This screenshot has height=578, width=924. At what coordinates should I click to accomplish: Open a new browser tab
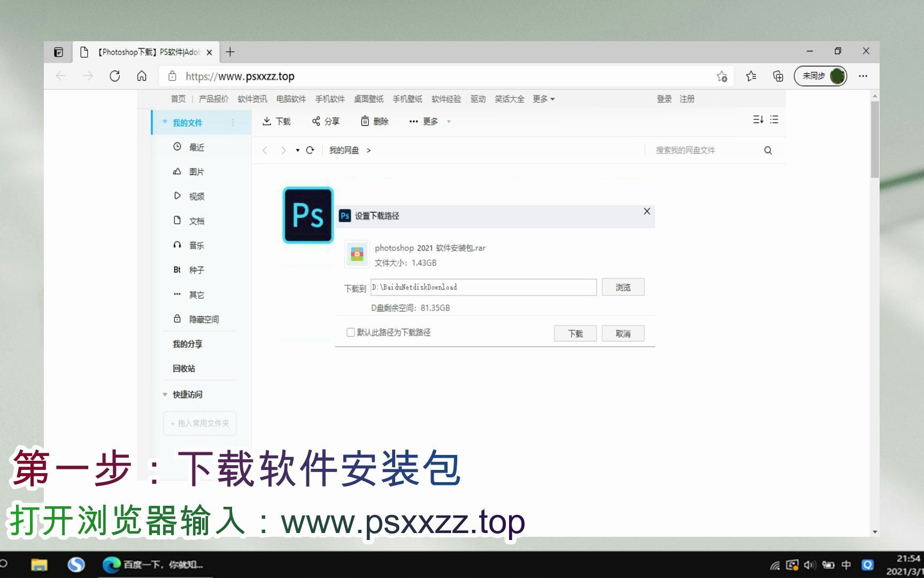coord(230,52)
